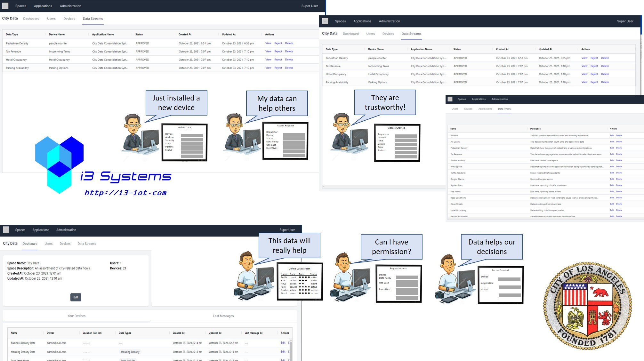Click the 'Housing Density' data type chip
644x361 pixels.
tap(130, 352)
